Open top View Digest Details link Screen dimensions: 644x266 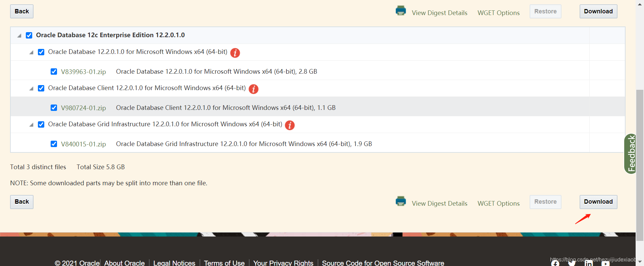[439, 13]
